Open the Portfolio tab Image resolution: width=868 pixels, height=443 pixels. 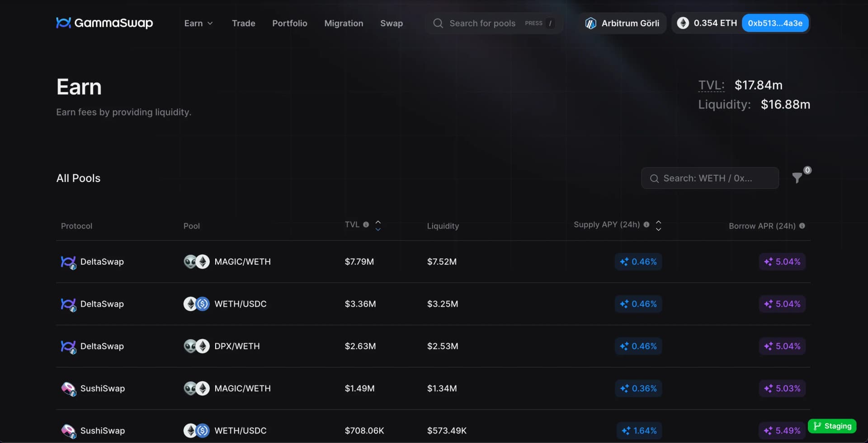pos(289,23)
